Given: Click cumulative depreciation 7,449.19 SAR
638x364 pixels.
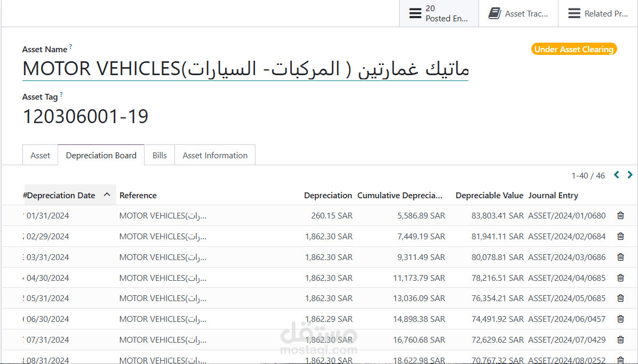Looking at the screenshot, I should tap(421, 236).
